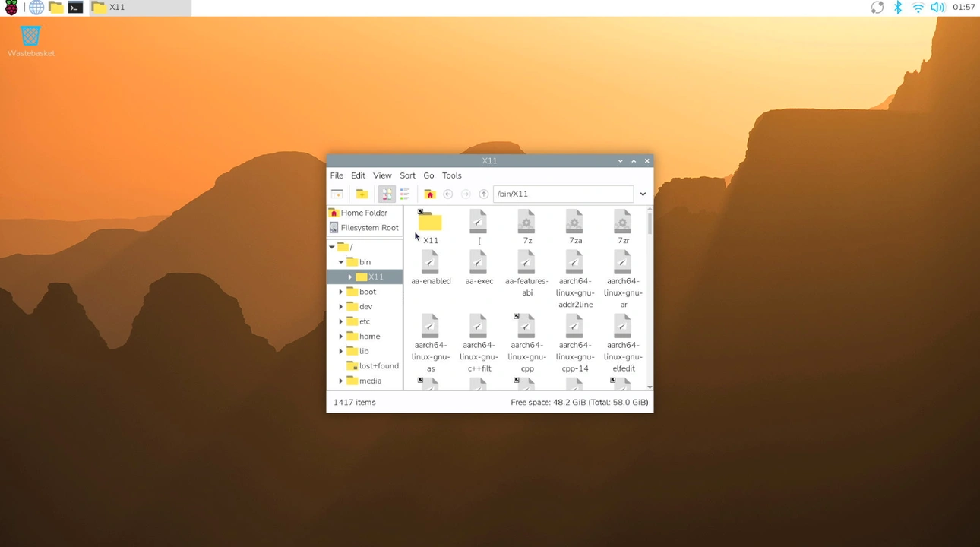The width and height of the screenshot is (980, 547).
Task: Open the terminal from the taskbar
Action: (x=75, y=8)
